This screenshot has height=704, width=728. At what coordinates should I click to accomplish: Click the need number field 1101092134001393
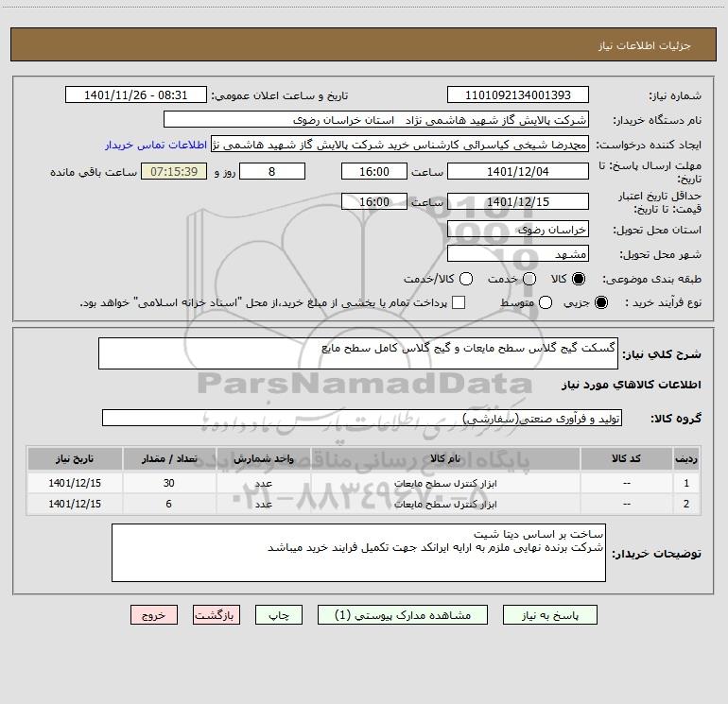tap(518, 95)
